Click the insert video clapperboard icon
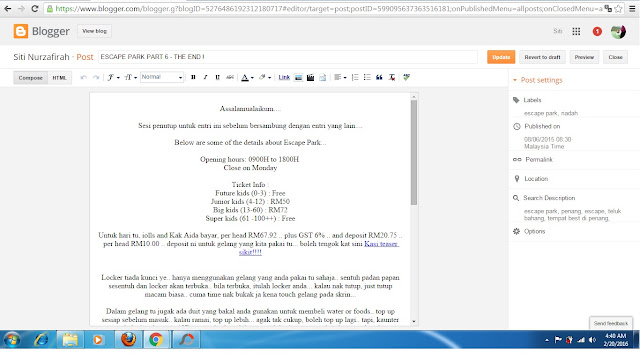 coord(311,78)
